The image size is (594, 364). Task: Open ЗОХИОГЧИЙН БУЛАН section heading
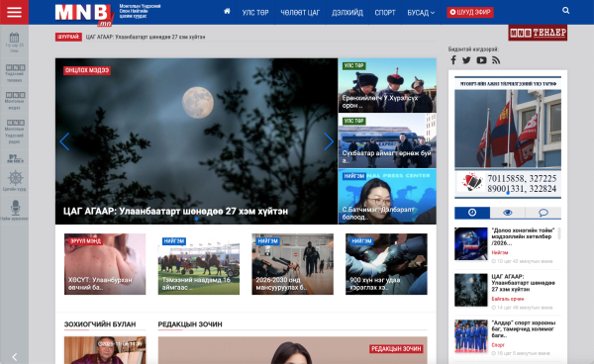100,324
